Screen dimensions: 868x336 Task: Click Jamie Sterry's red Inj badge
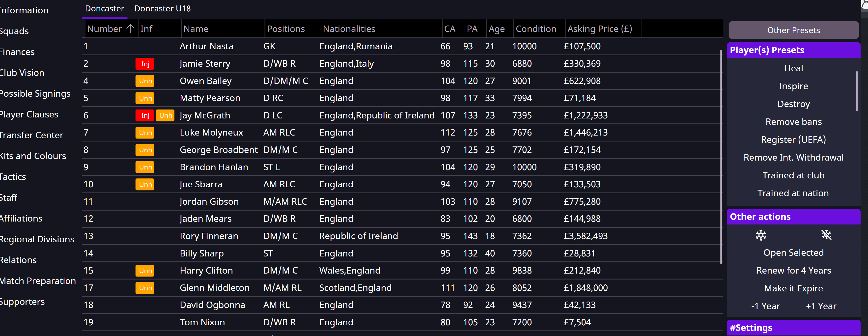coord(145,64)
